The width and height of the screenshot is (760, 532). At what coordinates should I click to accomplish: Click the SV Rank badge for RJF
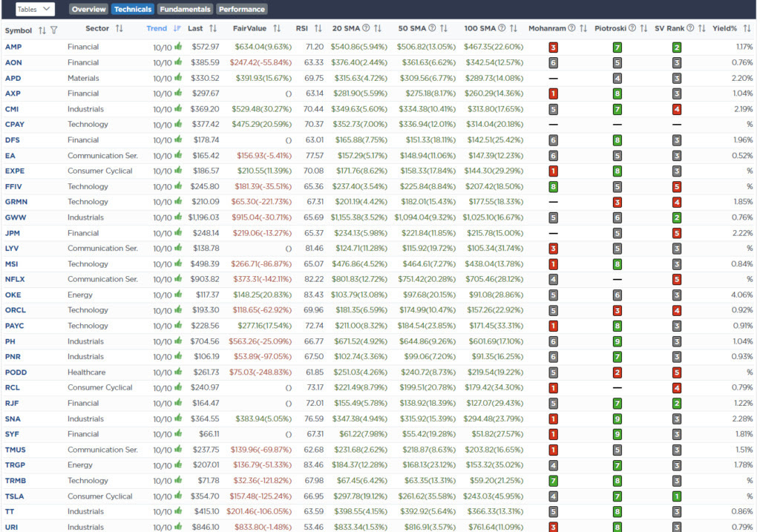677,404
